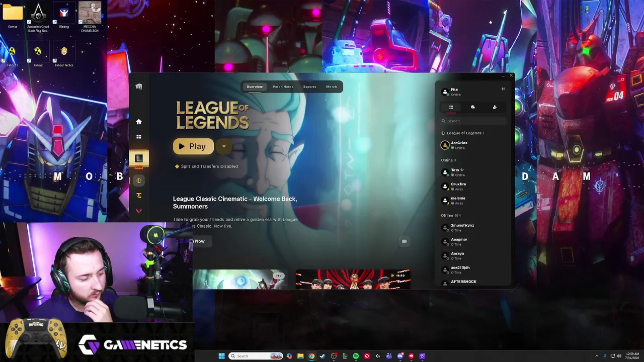
Task: Open the Games folder on the desktop
Action: (13, 16)
